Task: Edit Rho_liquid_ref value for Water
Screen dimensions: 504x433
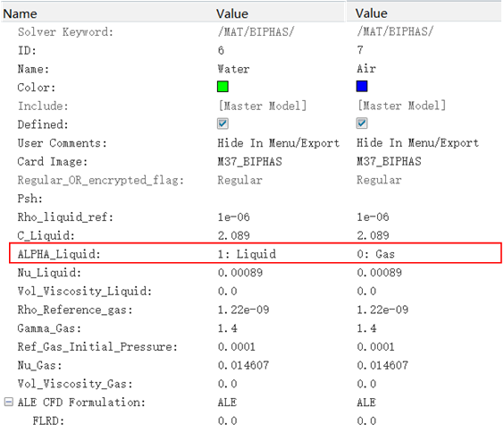Action: pyautogui.click(x=233, y=217)
